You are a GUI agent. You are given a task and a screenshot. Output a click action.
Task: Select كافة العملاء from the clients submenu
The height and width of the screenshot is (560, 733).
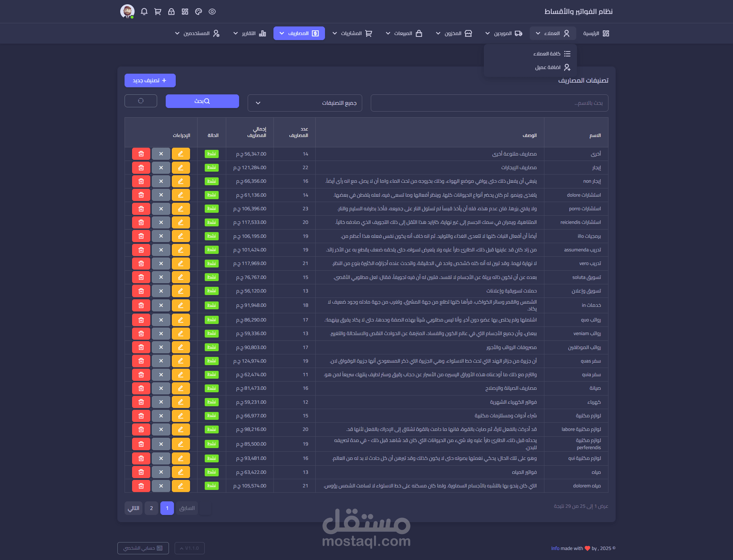pyautogui.click(x=547, y=54)
